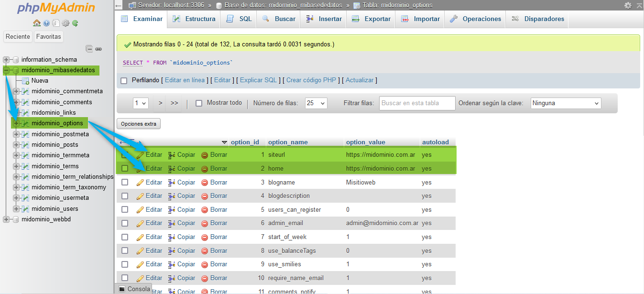Click the link with main panel chain icon
The height and width of the screenshot is (294, 644).
[98, 48]
